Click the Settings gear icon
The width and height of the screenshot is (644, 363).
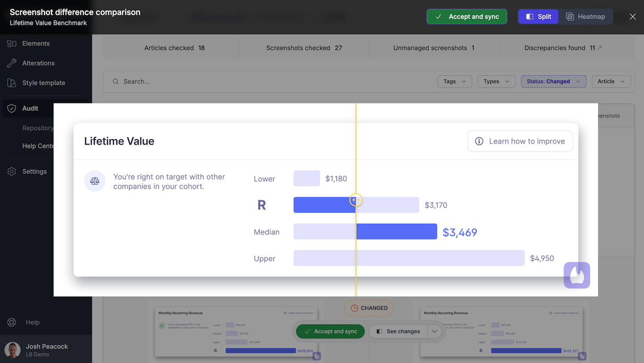(12, 171)
